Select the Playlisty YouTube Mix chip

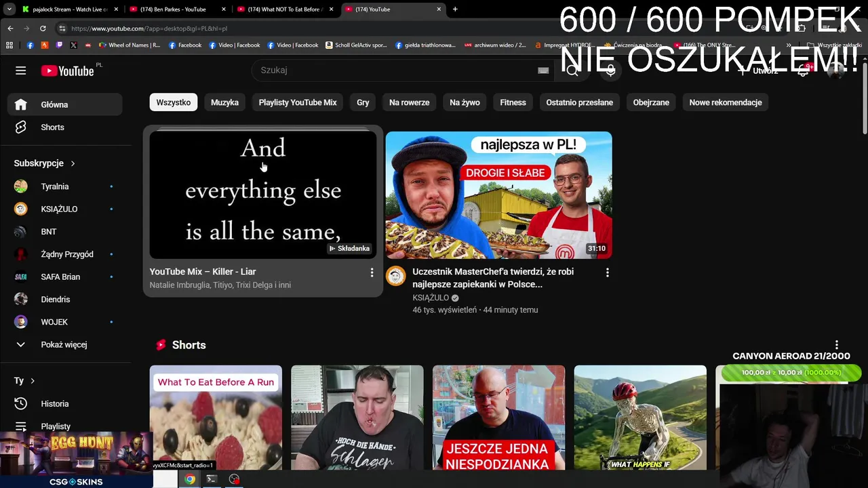[x=298, y=102]
